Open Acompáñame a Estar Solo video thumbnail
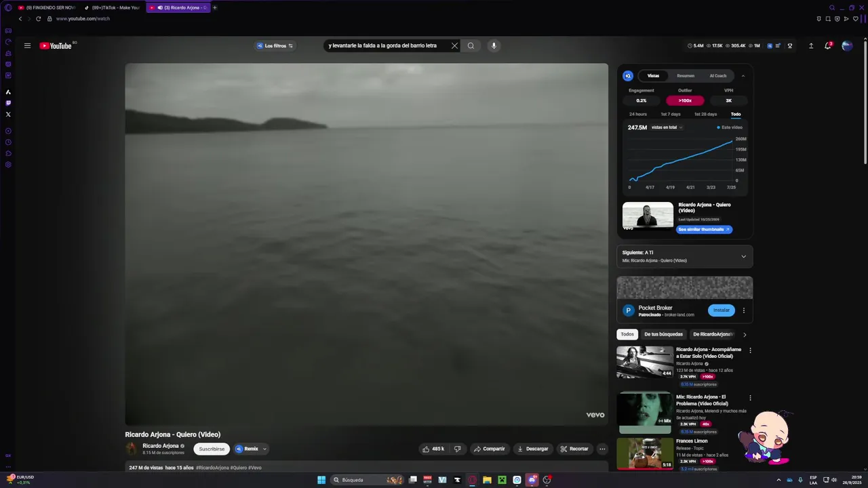Screen dimensions: 868x488 [x=645, y=362]
